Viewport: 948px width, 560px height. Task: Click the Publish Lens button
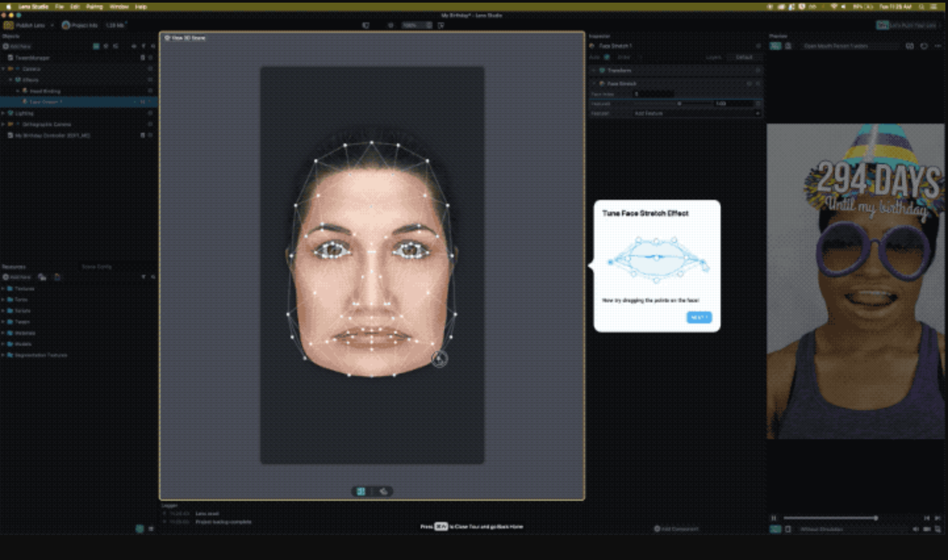pos(25,25)
